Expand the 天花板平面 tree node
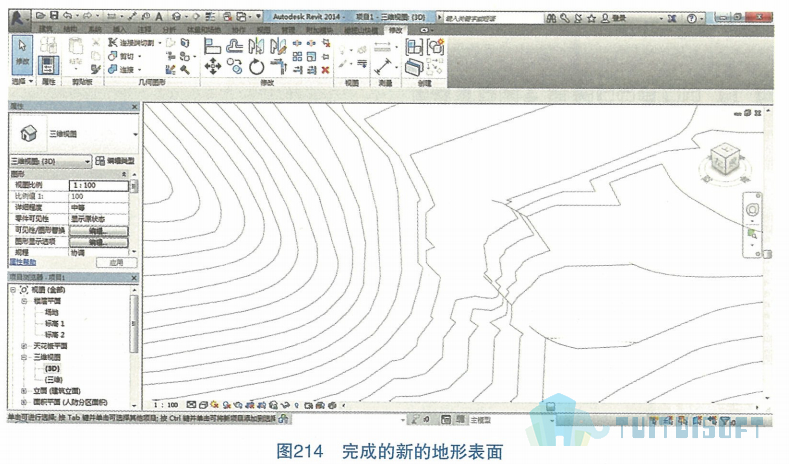The height and width of the screenshot is (464, 789). click(24, 346)
